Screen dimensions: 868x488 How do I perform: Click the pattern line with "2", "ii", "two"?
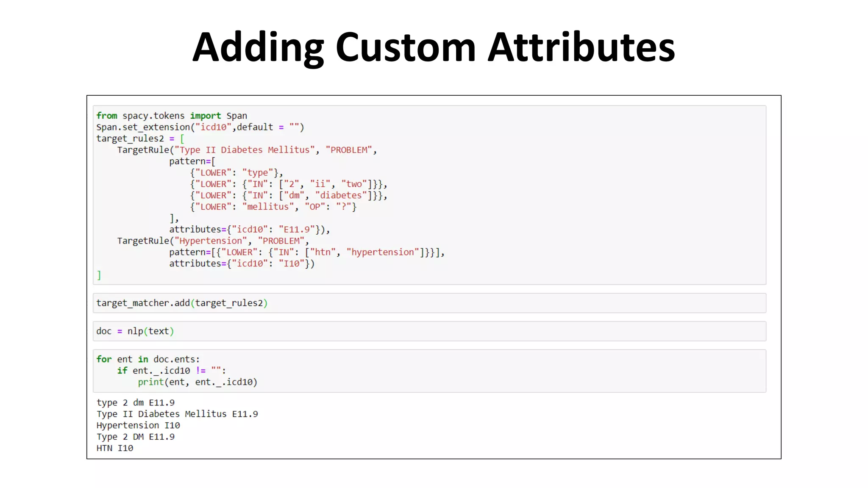point(289,184)
